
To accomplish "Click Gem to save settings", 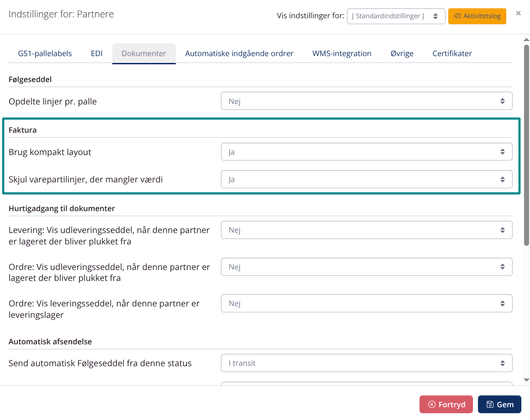I will pos(499,404).
